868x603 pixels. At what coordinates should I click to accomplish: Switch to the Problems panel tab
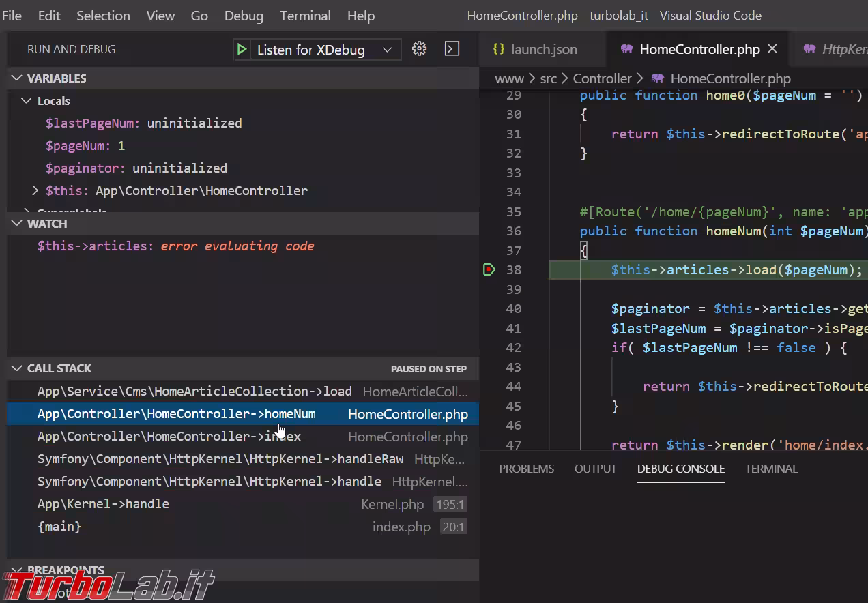point(526,469)
